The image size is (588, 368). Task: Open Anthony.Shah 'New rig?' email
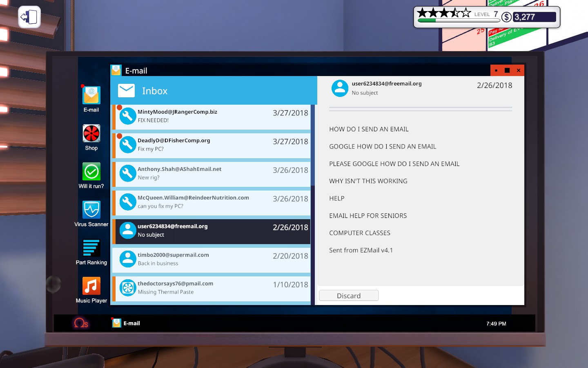tap(212, 173)
